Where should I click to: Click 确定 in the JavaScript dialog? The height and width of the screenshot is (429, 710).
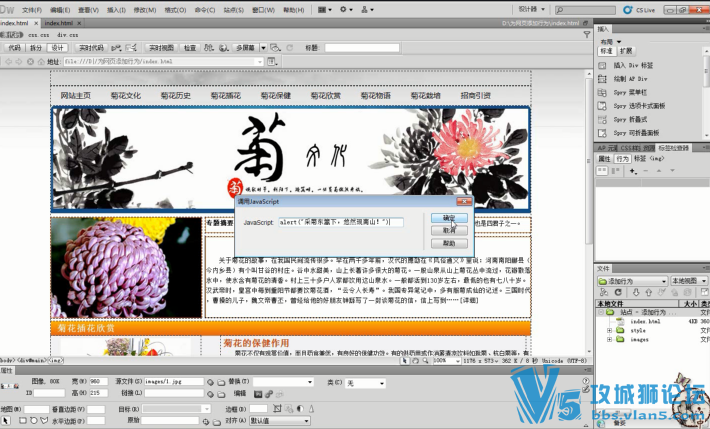point(449,218)
